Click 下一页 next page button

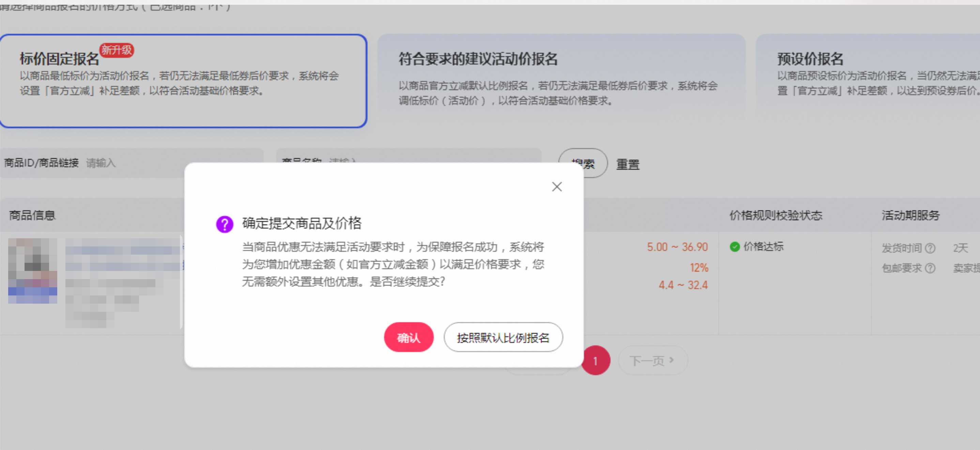(653, 360)
